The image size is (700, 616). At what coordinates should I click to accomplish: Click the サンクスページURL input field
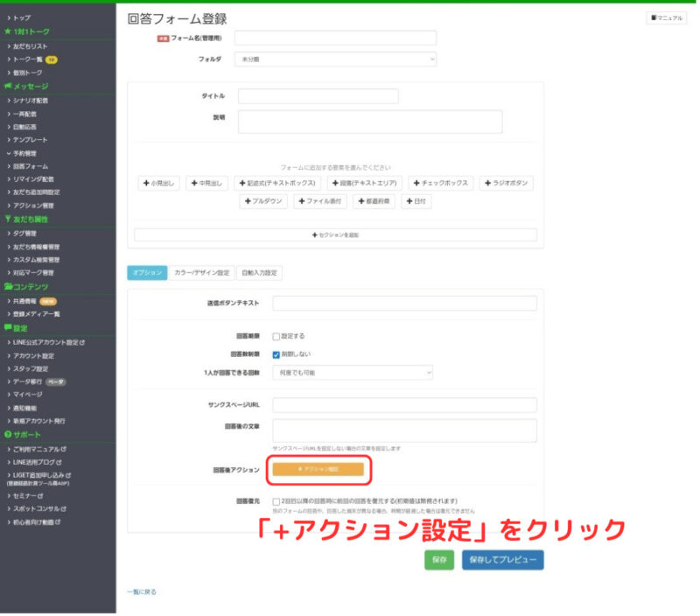(x=405, y=406)
